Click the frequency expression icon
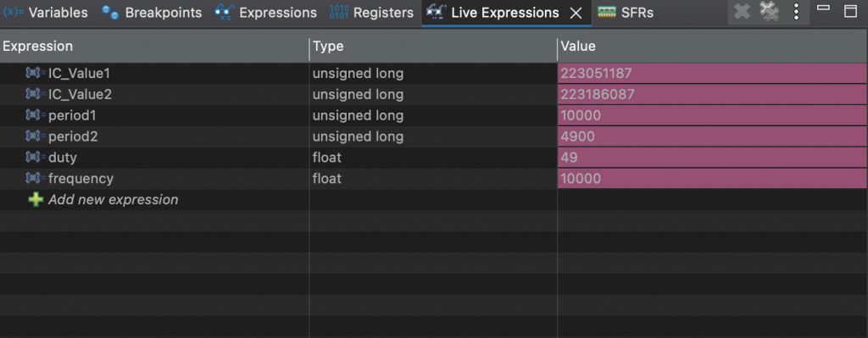The width and height of the screenshot is (868, 338). 36,179
